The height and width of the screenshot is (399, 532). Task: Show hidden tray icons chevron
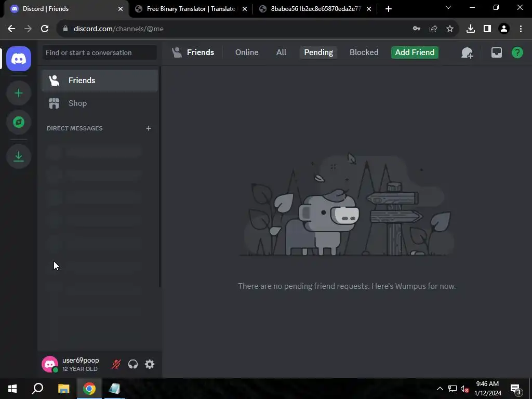[x=440, y=389]
